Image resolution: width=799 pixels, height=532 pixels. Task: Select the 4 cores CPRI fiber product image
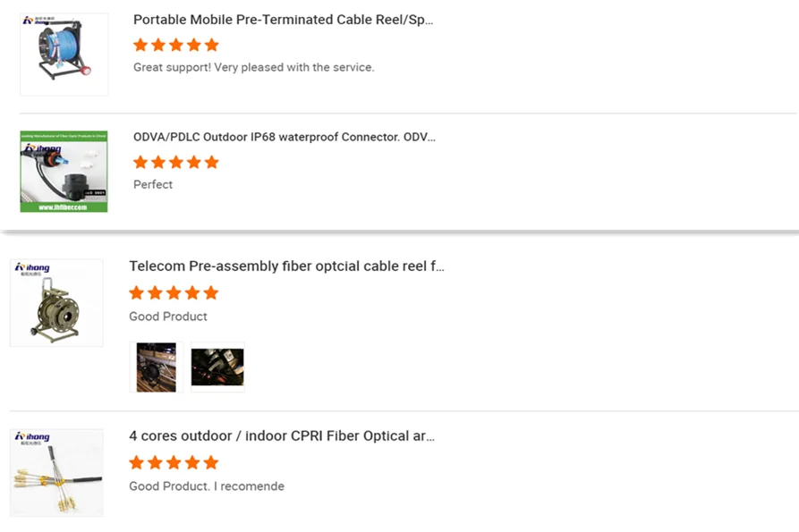click(x=56, y=473)
